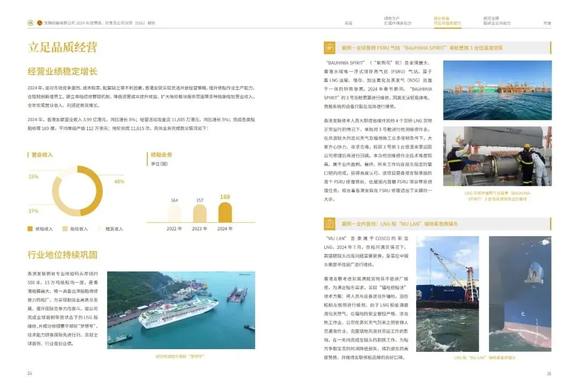Click the caption under the cruise ship photo

(180, 357)
